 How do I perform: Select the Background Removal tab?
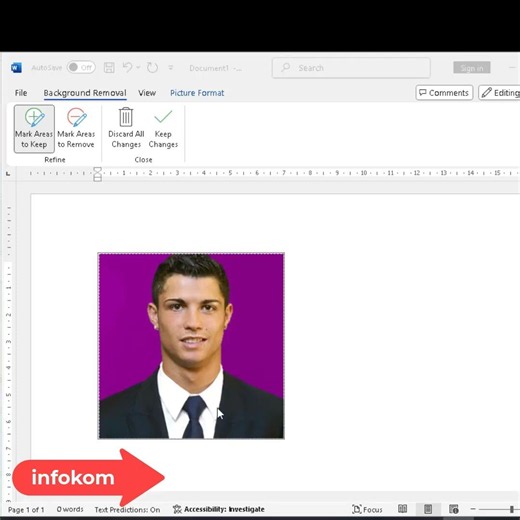(x=85, y=93)
